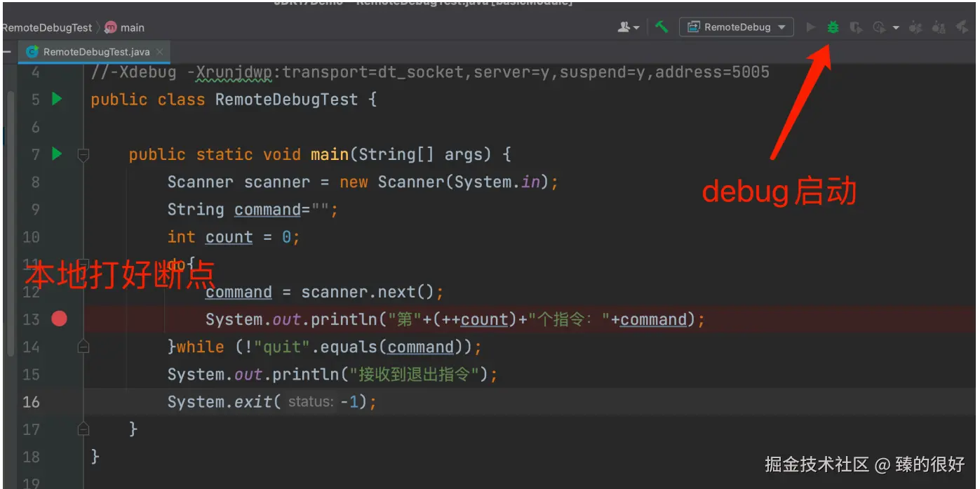Image resolution: width=980 pixels, height=489 pixels.
Task: Click the left panel vertical scrollbar
Action: (11, 225)
